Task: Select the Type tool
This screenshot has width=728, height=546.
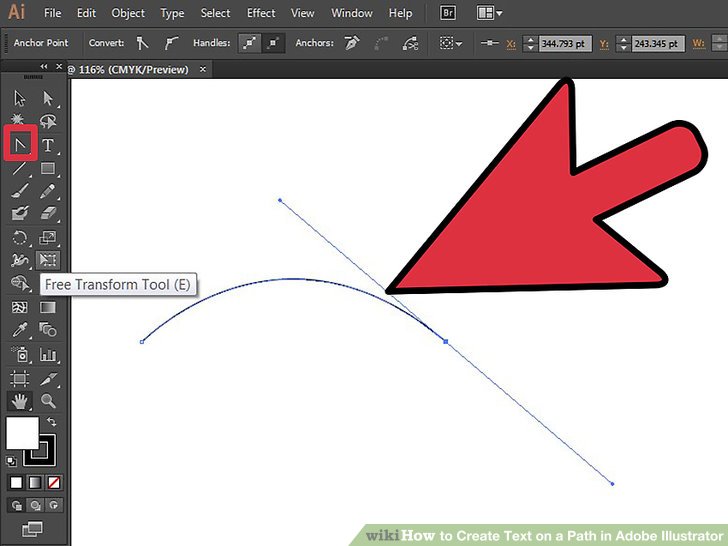Action: click(x=47, y=145)
